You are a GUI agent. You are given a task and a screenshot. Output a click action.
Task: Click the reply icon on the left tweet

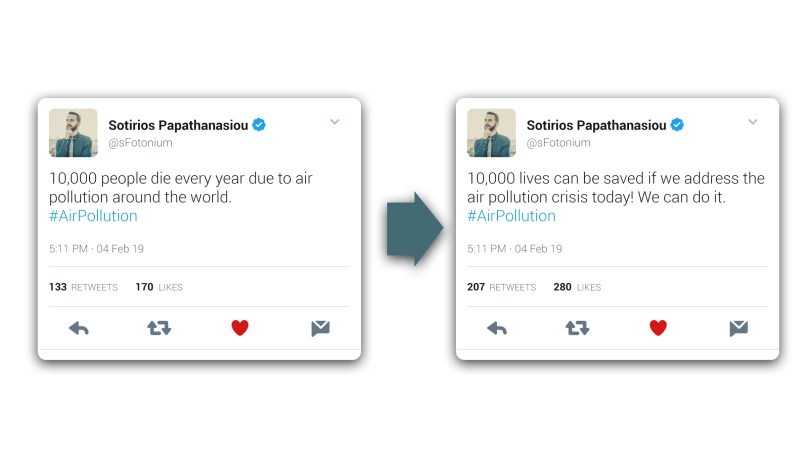point(79,328)
